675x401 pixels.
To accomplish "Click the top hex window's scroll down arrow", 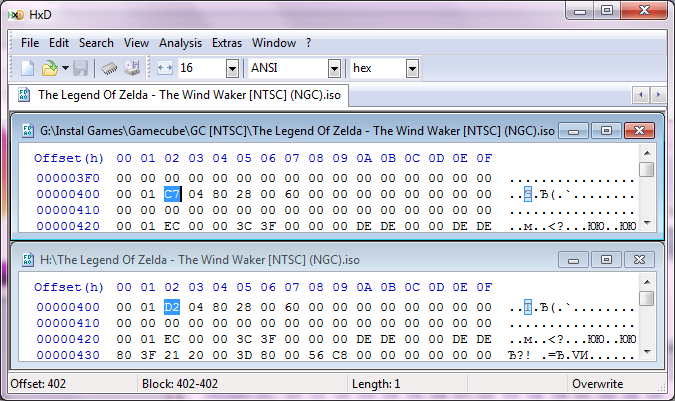I will click(x=647, y=225).
